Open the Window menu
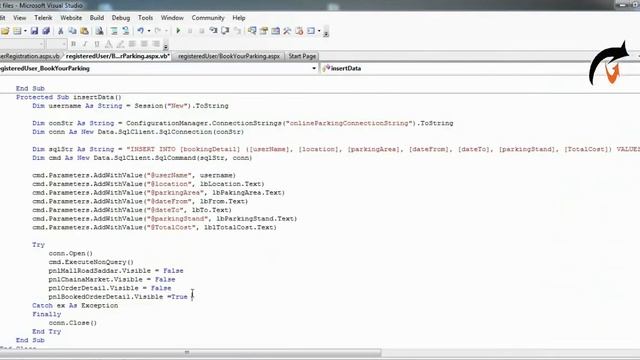Screen dimensions: 640x360 tap(172, 18)
